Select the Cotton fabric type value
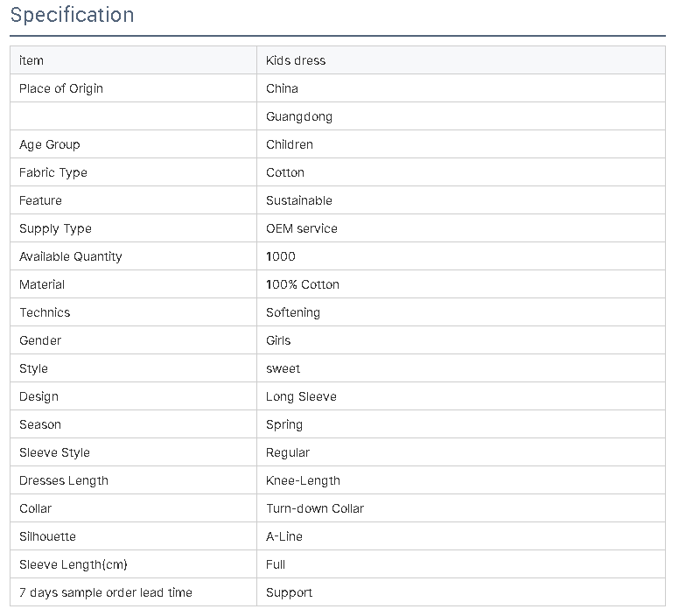Image resolution: width=686 pixels, height=616 pixels. click(285, 172)
